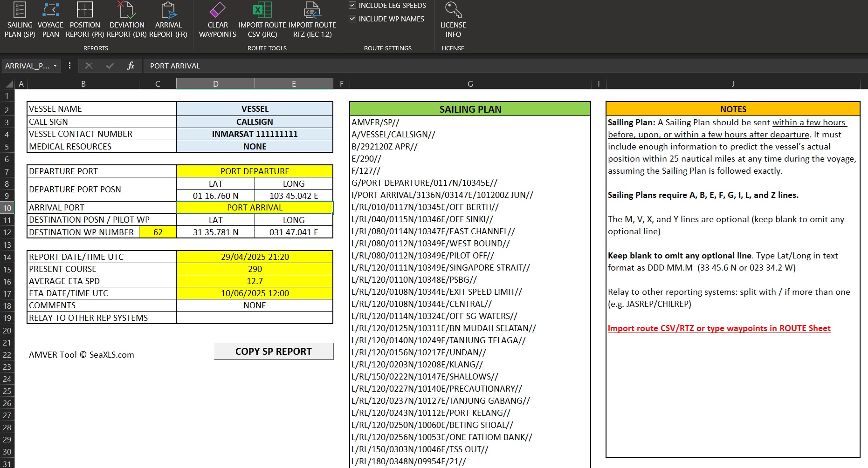
Task: Click the Select All corner triangle
Action: pos(8,84)
